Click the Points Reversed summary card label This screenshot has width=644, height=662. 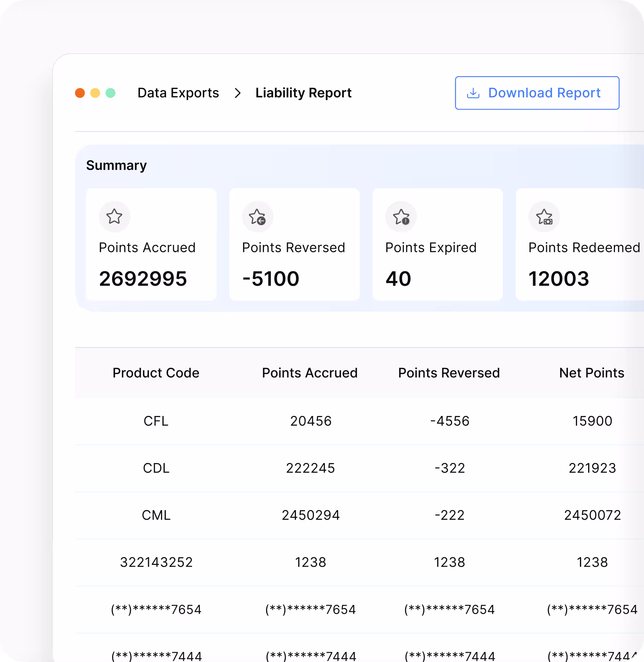pos(294,248)
